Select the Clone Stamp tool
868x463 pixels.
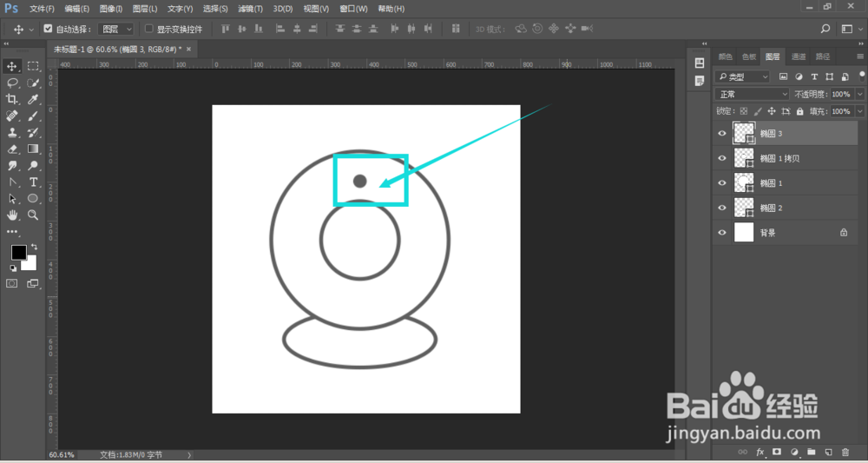[12, 132]
